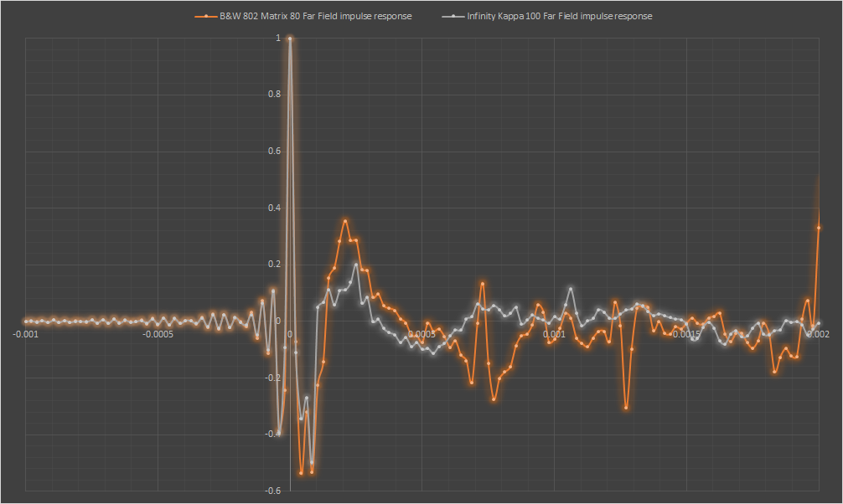Select the orange peak point near 0.35
The height and width of the screenshot is (504, 843).
345,221
